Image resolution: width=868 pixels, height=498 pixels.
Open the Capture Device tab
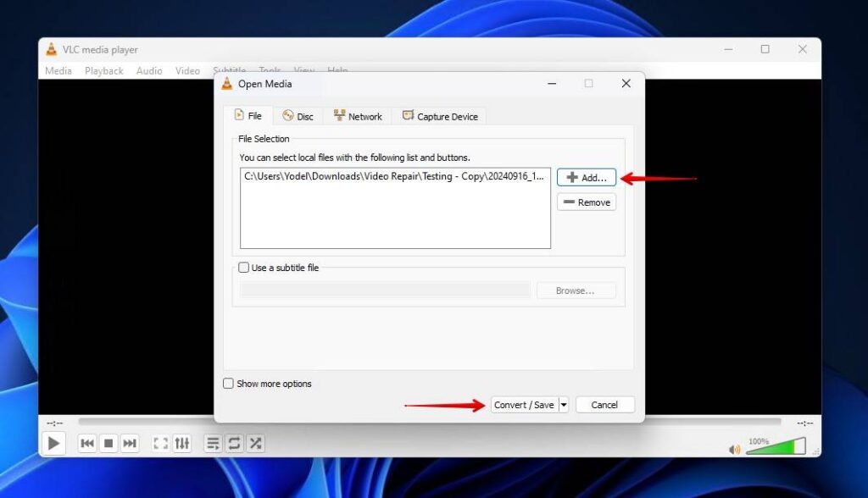440,115
